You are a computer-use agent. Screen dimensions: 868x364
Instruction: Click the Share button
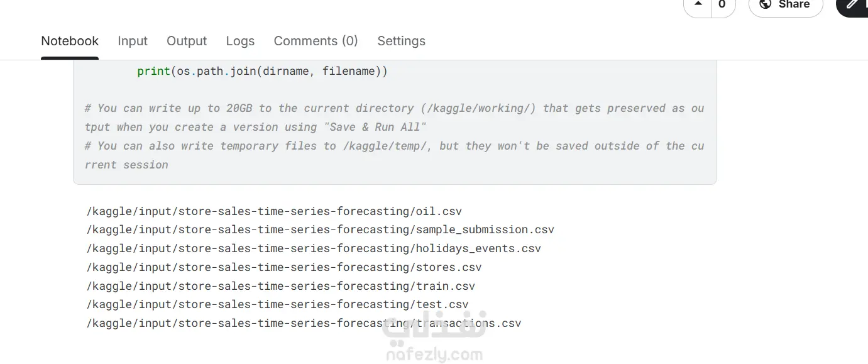pos(786,4)
